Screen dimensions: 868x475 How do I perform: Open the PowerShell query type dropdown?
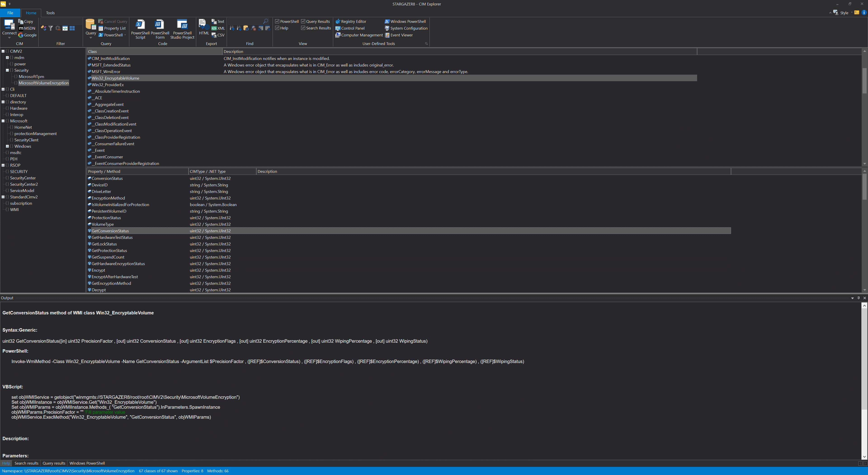(x=125, y=35)
